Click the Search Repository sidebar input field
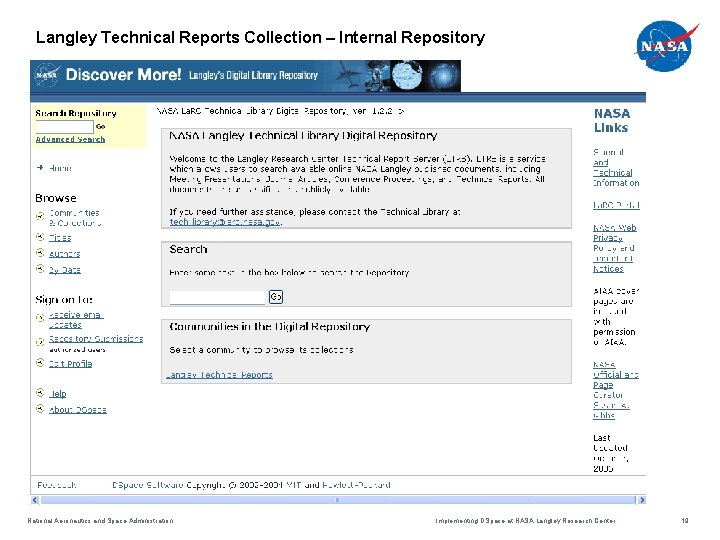 point(64,126)
